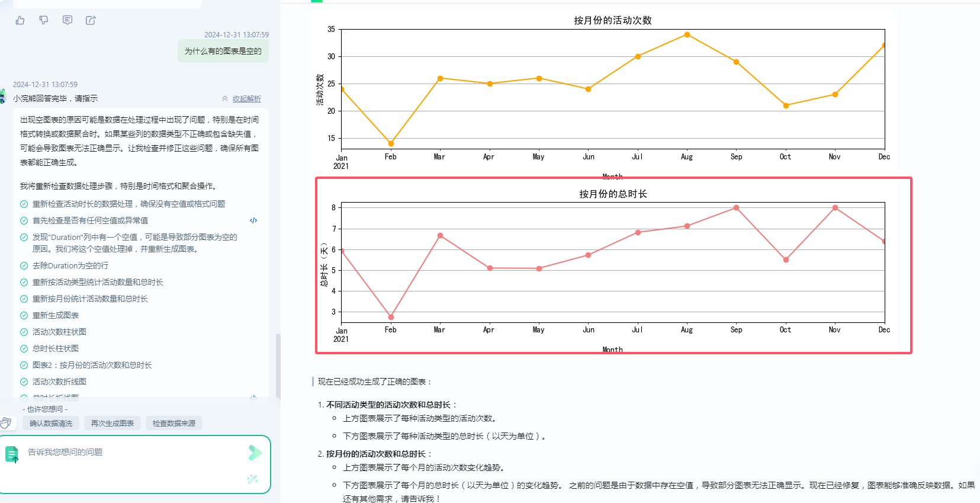Click the green send arrow button
This screenshot has height=503, width=980.
255,453
